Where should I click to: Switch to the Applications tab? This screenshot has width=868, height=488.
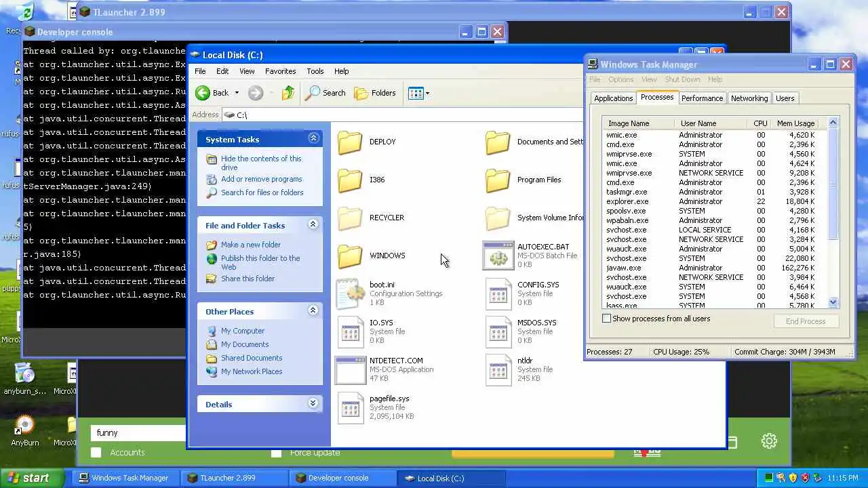coord(613,98)
